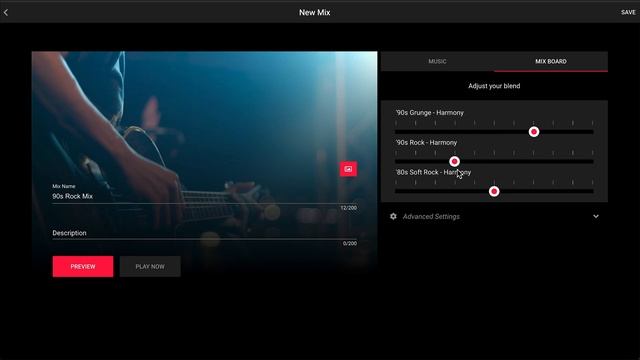
Task: Select the Mix Board tab
Action: coord(551,61)
